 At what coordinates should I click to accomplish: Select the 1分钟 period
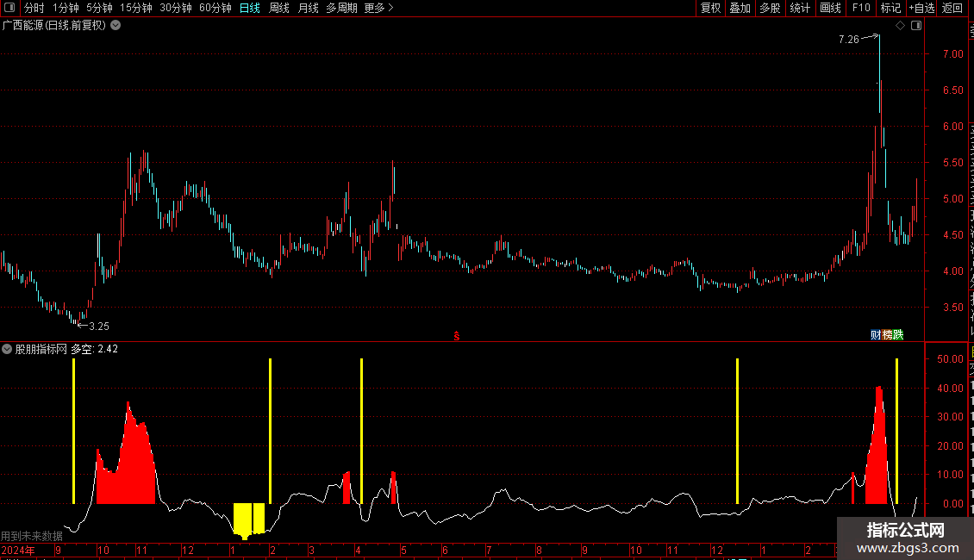66,8
